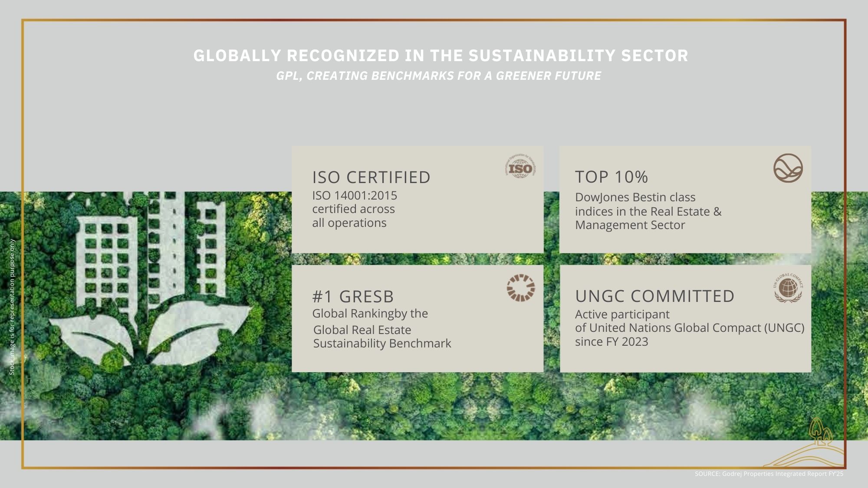The width and height of the screenshot is (868, 488).
Task: Click the DowJones indices description text
Action: pos(648,211)
